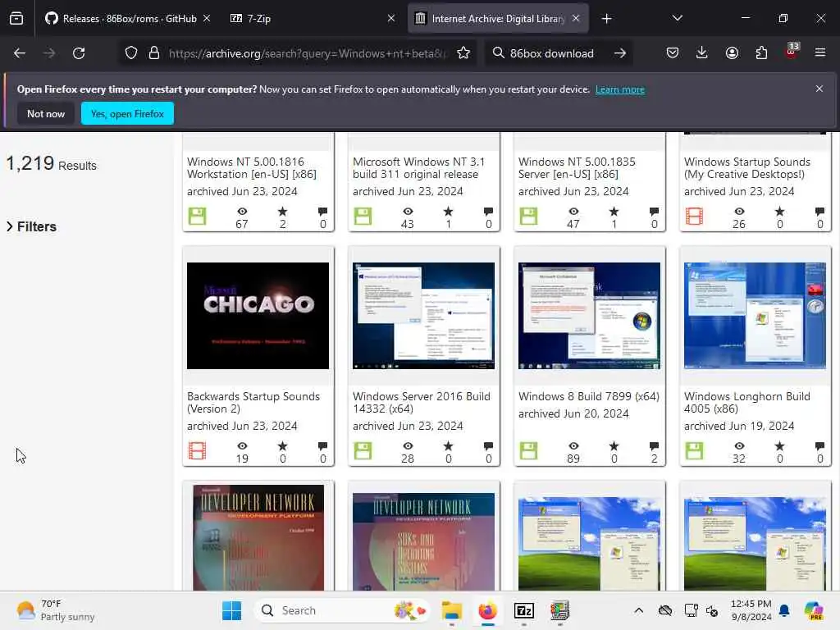This screenshot has height=630, width=840.
Task: Close the GitHub Releases tab
Action: [x=206, y=18]
